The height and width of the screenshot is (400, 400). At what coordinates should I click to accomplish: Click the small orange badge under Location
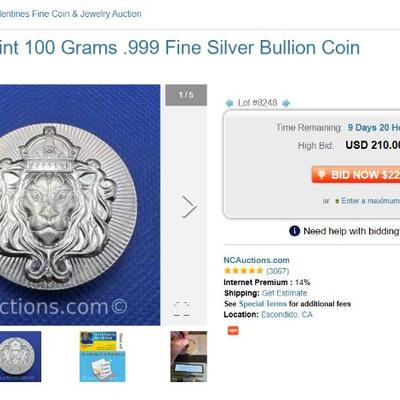pyautogui.click(x=233, y=330)
